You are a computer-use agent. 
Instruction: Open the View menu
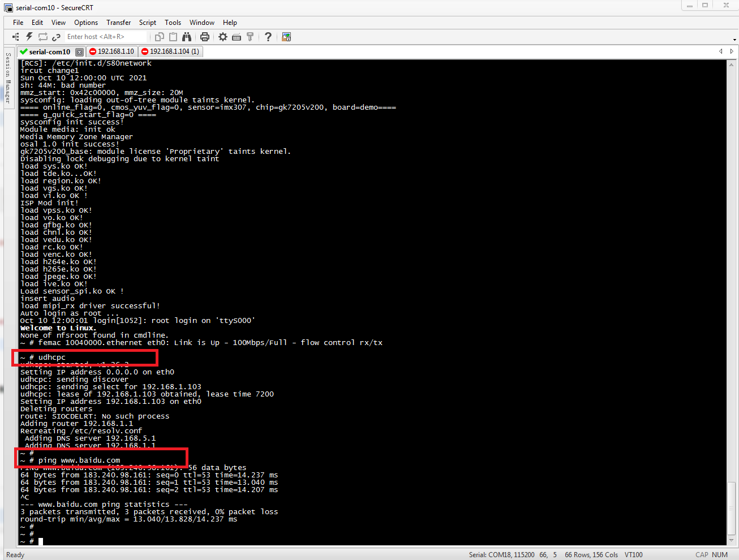tap(59, 23)
